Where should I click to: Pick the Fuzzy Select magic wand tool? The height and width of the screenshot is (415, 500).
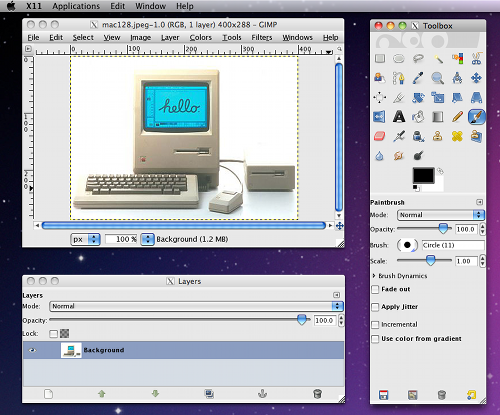(x=438, y=59)
